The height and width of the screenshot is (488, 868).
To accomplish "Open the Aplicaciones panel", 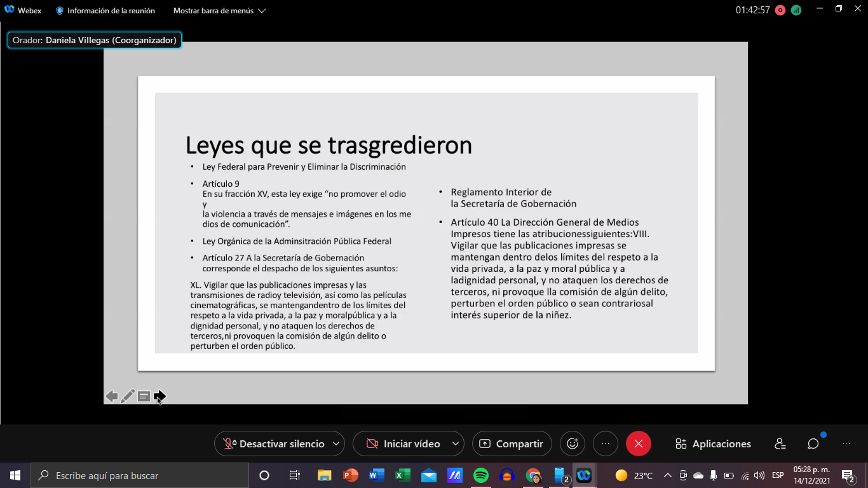I will tap(713, 444).
